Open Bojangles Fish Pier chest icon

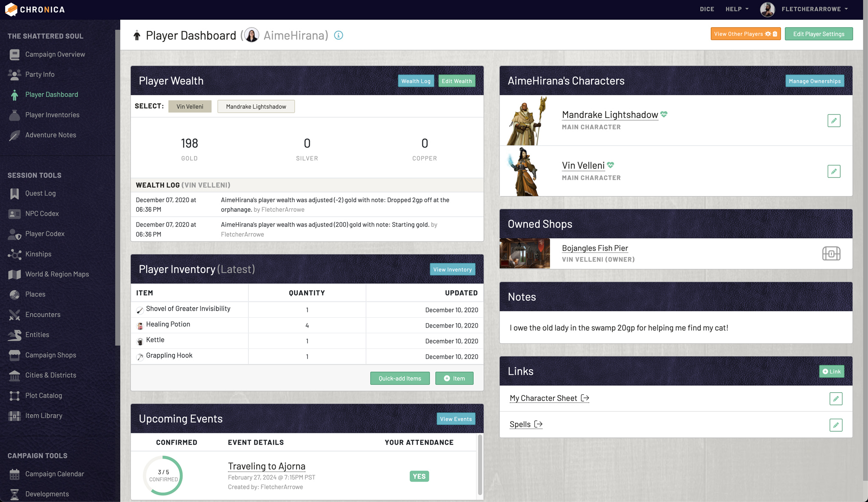point(831,253)
